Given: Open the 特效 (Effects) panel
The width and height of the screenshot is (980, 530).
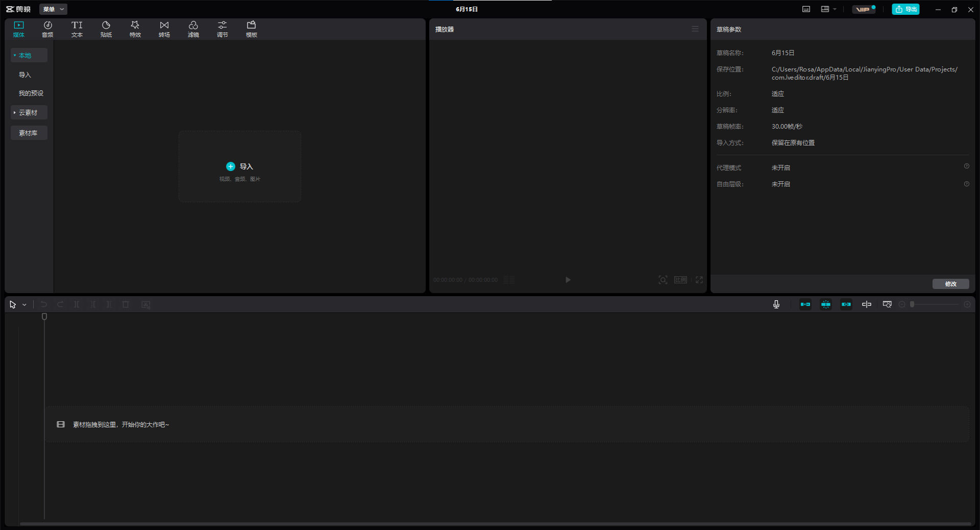Looking at the screenshot, I should (x=135, y=29).
